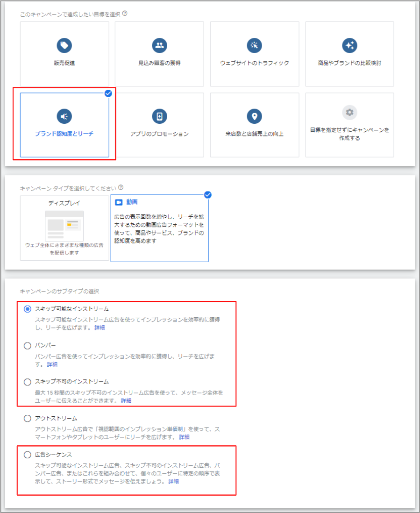Viewport: 420px width, 513px height.
Task: Click the ブランド認知度とリーチ megaphone icon
Action: click(64, 116)
